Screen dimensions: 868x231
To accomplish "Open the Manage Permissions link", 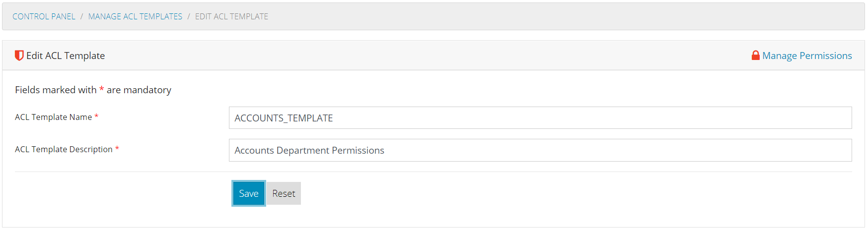I will [x=807, y=56].
